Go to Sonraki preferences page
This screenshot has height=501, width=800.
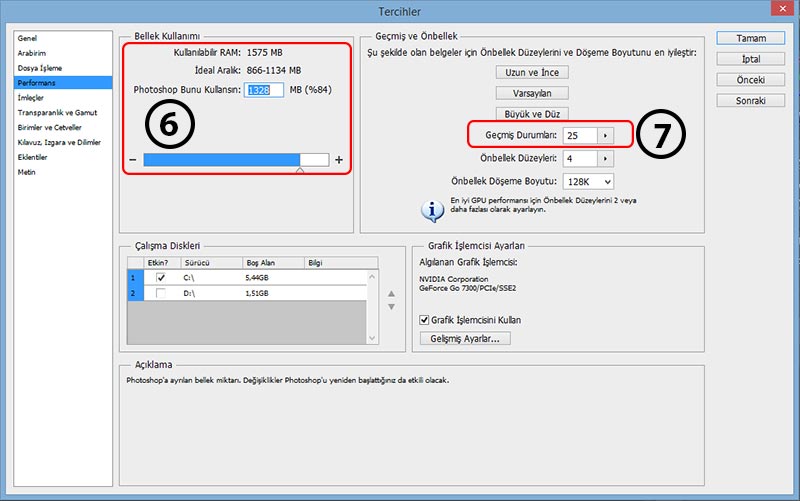coord(751,101)
